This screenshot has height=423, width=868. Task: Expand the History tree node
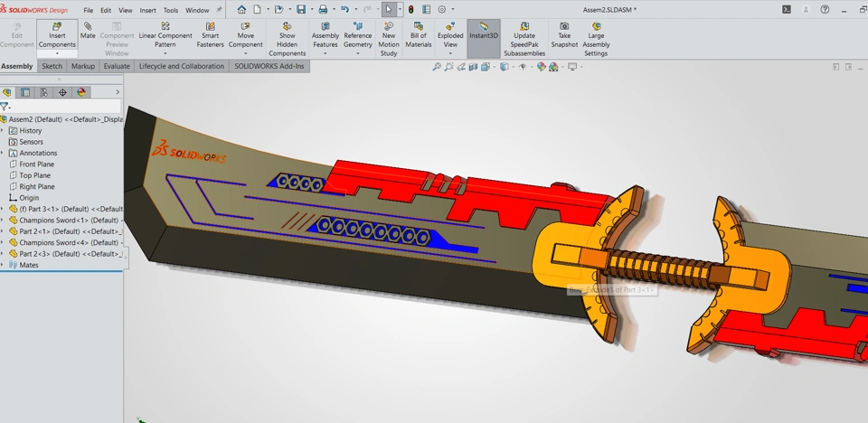(x=2, y=131)
